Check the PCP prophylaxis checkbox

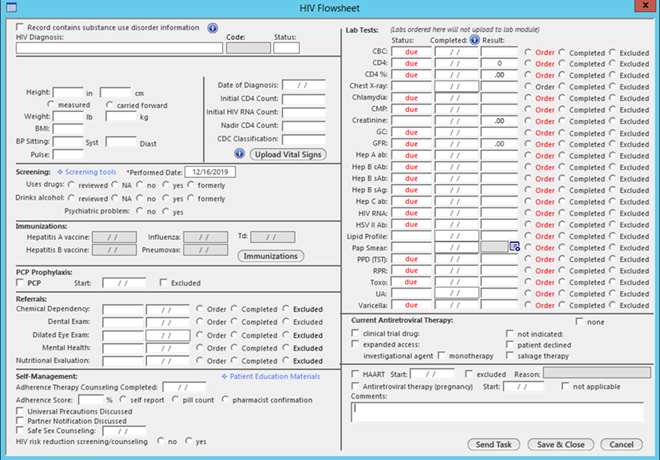tap(20, 282)
